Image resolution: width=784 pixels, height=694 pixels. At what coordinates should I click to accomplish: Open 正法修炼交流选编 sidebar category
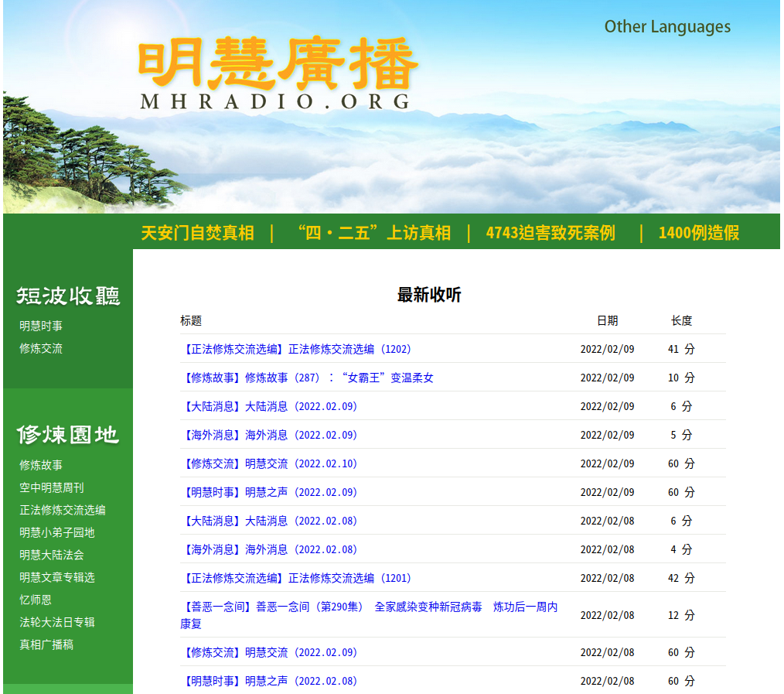63,511
